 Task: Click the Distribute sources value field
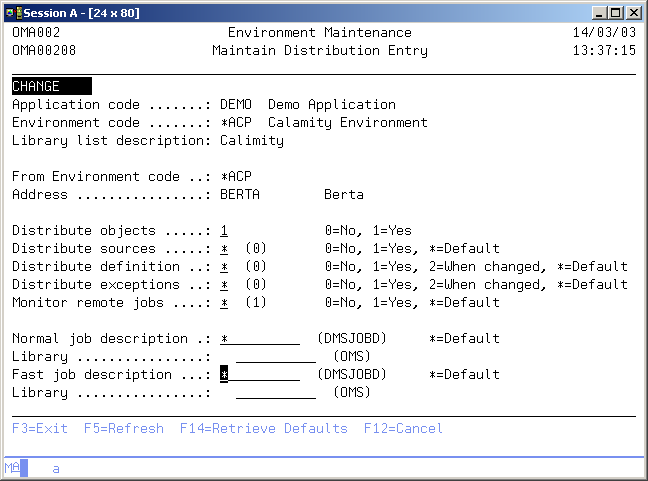[x=225, y=248]
